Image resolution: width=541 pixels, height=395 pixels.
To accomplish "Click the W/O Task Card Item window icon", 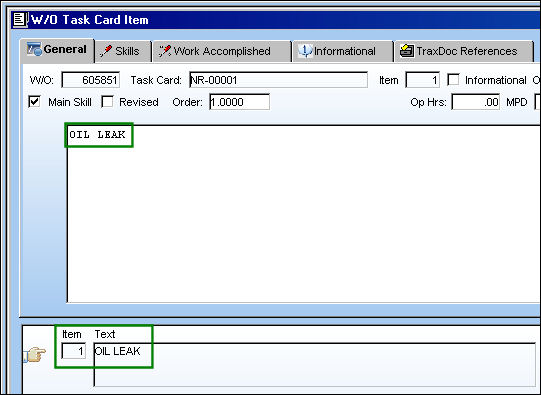I will click(x=20, y=20).
